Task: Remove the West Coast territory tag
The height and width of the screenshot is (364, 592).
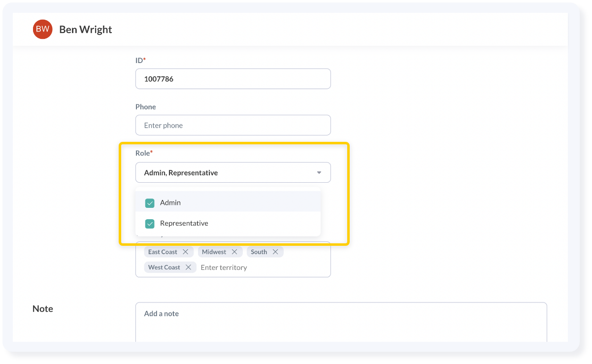Action: pyautogui.click(x=189, y=267)
